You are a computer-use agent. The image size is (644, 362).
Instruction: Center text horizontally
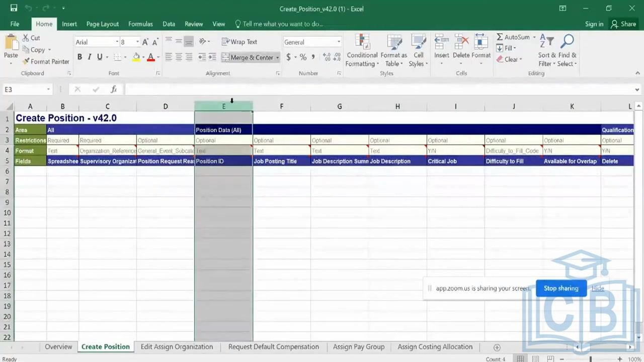pos(179,57)
